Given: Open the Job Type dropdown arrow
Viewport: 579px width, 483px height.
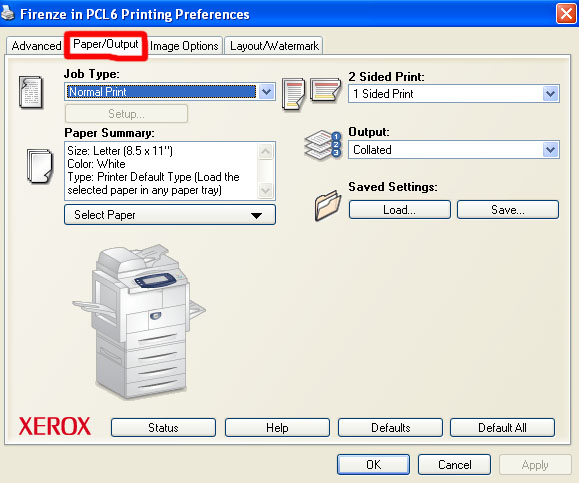Looking at the screenshot, I should (267, 92).
